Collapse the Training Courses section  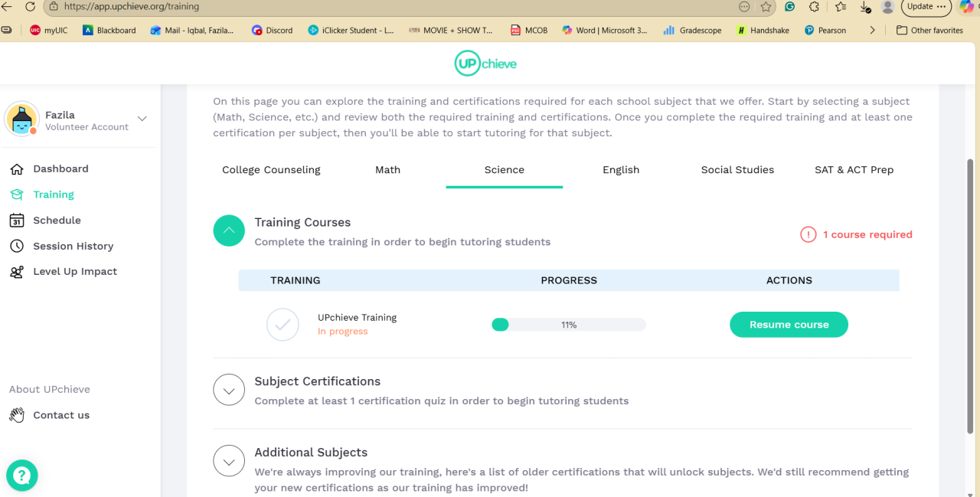[228, 231]
